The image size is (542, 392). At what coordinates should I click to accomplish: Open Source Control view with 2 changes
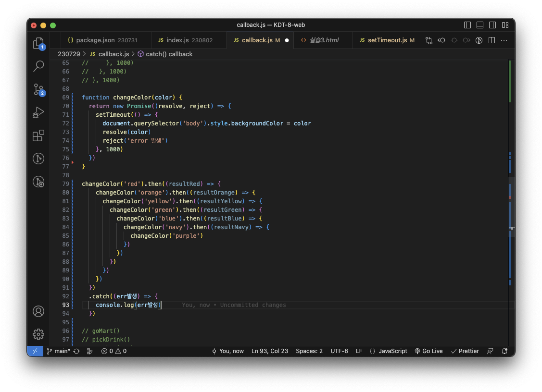click(38, 89)
